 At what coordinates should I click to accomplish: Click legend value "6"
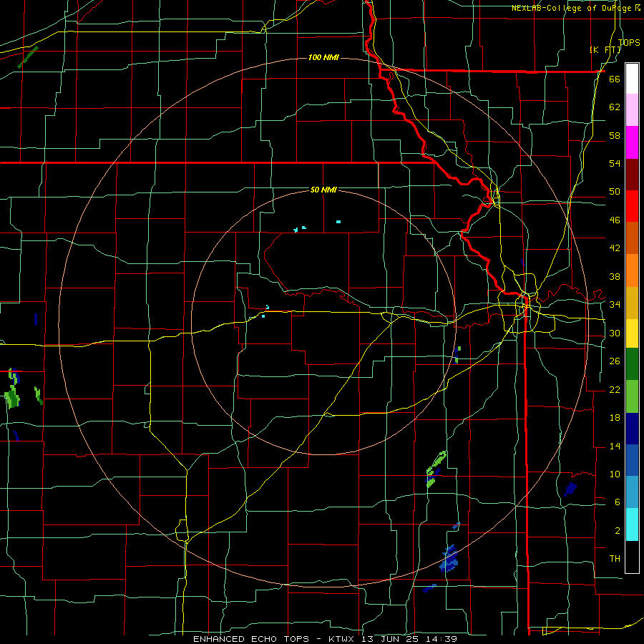pyautogui.click(x=617, y=502)
